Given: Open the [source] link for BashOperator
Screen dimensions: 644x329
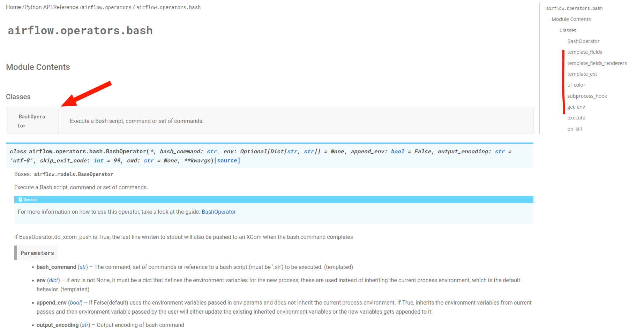Looking at the screenshot, I should [x=227, y=161].
